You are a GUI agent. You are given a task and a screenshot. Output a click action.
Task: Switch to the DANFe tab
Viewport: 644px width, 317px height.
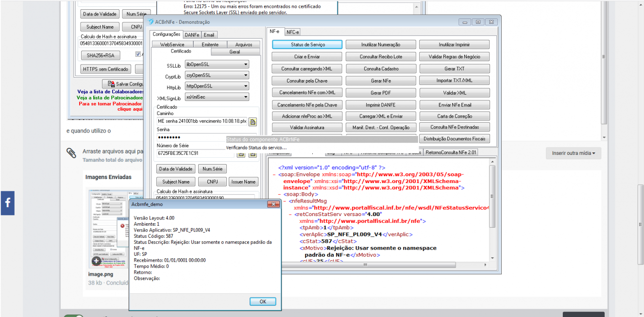point(192,35)
